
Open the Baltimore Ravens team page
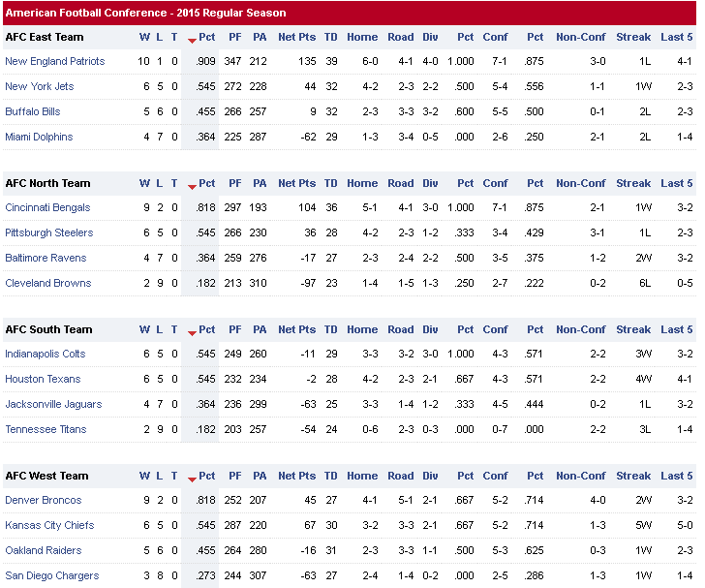(46, 258)
